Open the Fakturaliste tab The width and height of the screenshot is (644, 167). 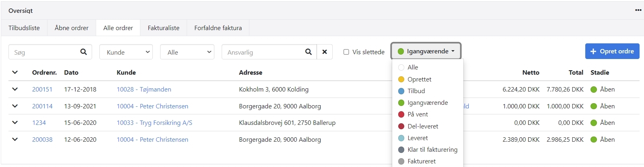click(163, 28)
